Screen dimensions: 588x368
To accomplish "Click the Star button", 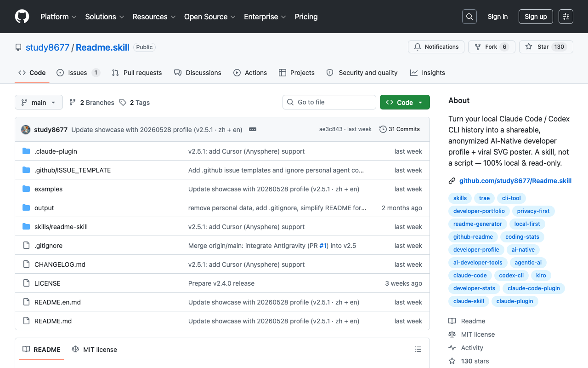I will pyautogui.click(x=546, y=47).
